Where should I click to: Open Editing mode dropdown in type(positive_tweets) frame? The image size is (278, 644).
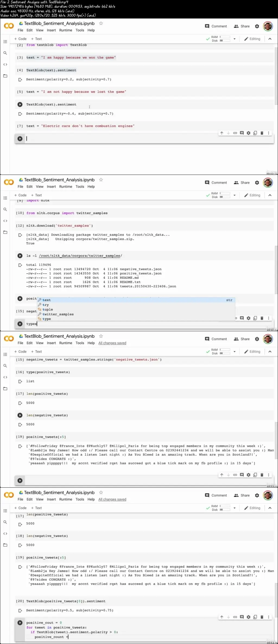(x=252, y=352)
